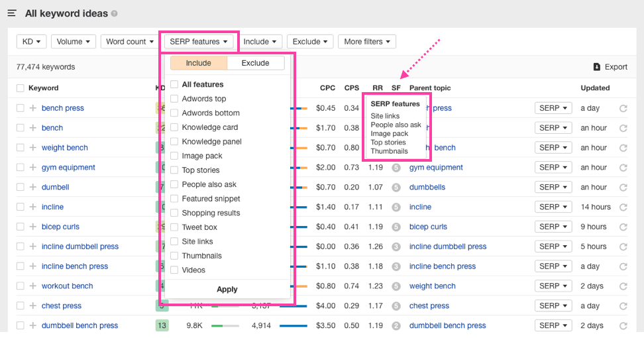The image size is (644, 338).
Task: Open the Exclude filter dropdown in toolbar
Action: click(x=309, y=42)
